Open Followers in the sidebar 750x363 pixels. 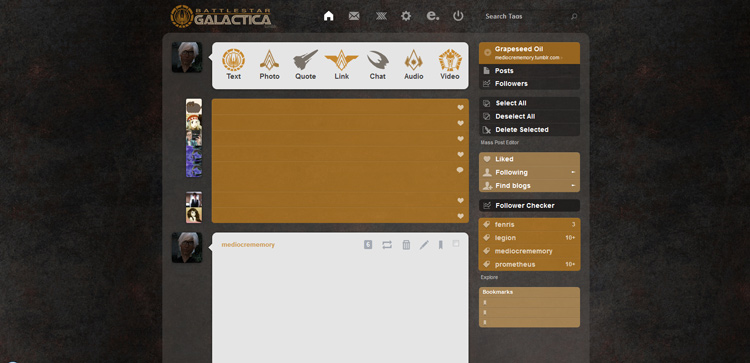[529, 84]
